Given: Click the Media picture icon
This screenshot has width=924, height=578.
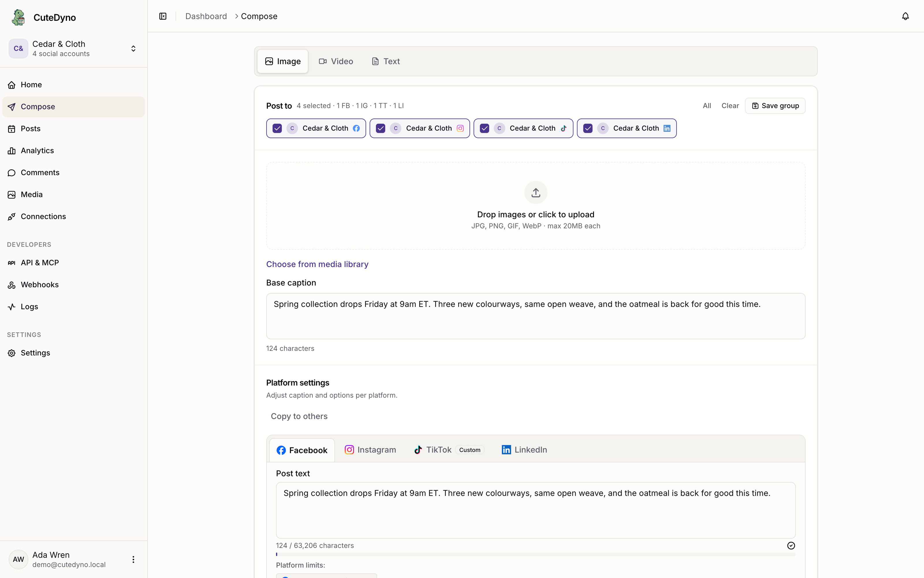Looking at the screenshot, I should point(12,194).
